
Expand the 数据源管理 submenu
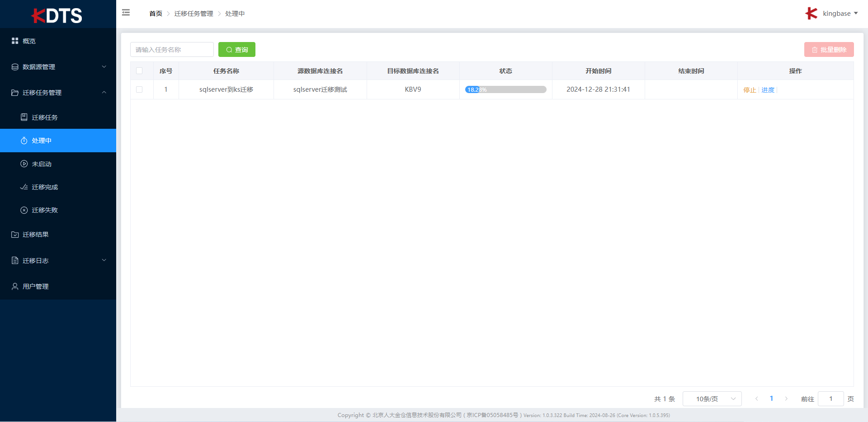(58, 67)
